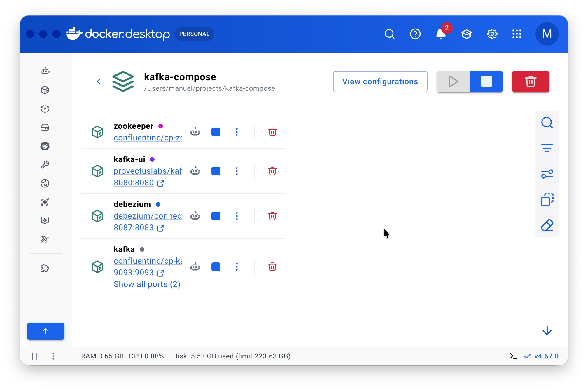Stop the debezium container
Image resolution: width=588 pixels, height=390 pixels.
click(x=216, y=216)
